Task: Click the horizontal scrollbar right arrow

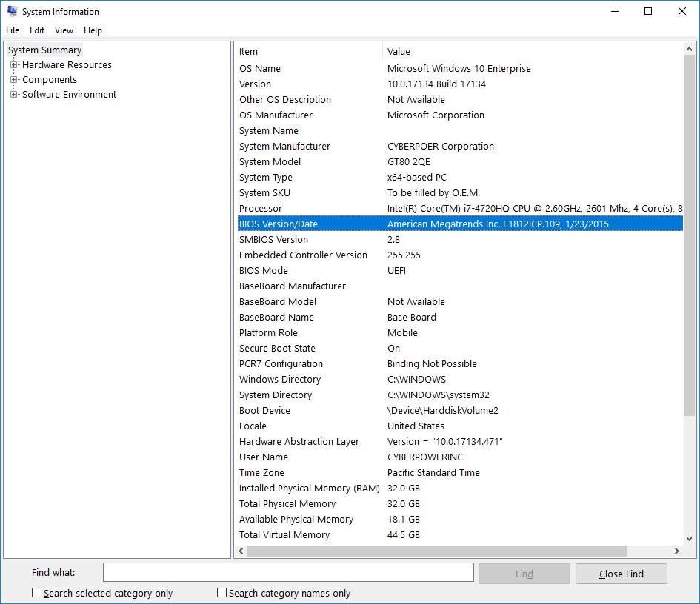Action: pos(676,551)
